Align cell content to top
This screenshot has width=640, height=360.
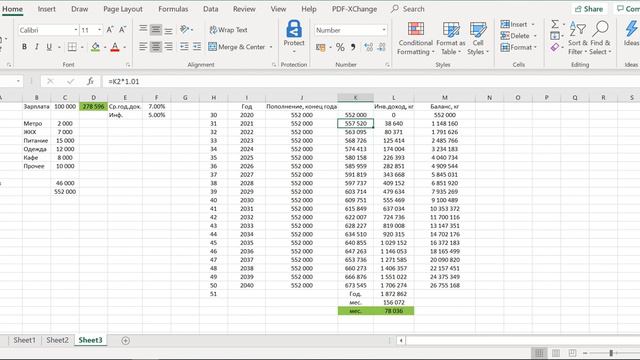143,29
